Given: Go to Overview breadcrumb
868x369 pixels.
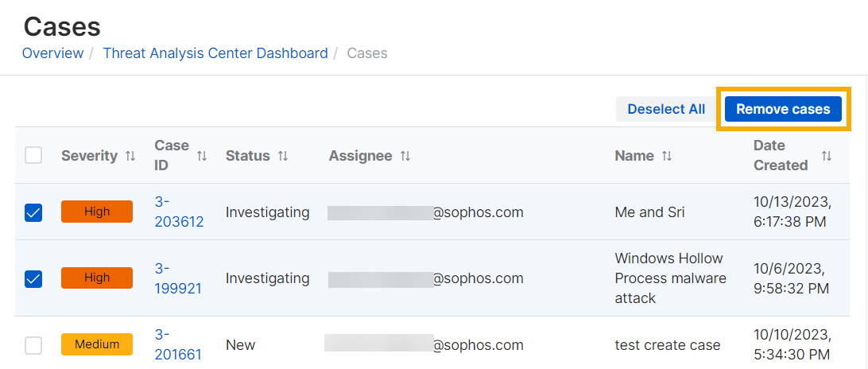Looking at the screenshot, I should pos(52,53).
